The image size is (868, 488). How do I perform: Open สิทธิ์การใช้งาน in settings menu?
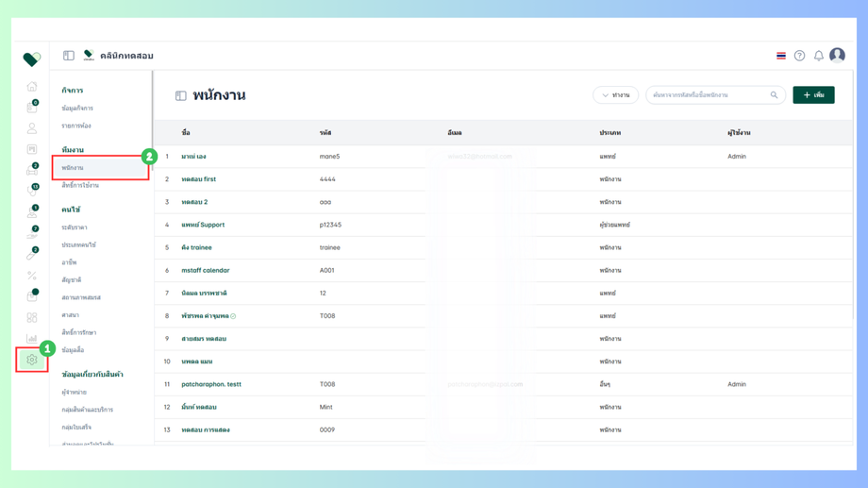[79, 185]
